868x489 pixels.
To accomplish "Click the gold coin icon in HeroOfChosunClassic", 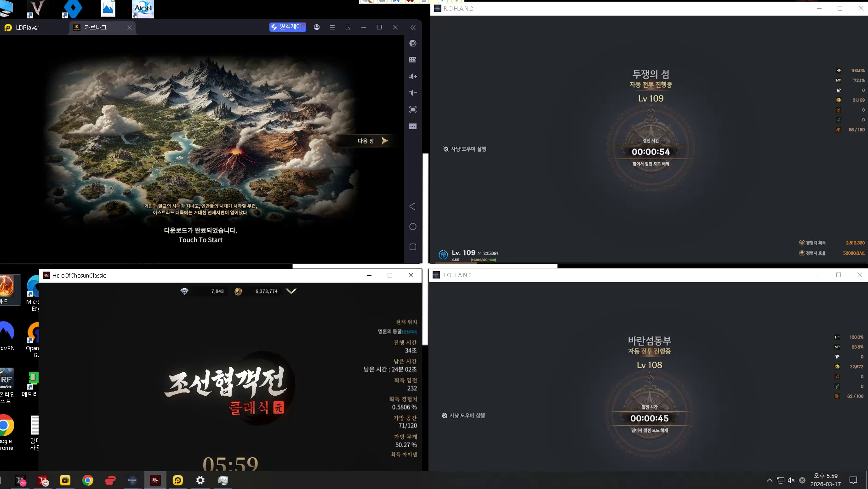I will 238,291.
